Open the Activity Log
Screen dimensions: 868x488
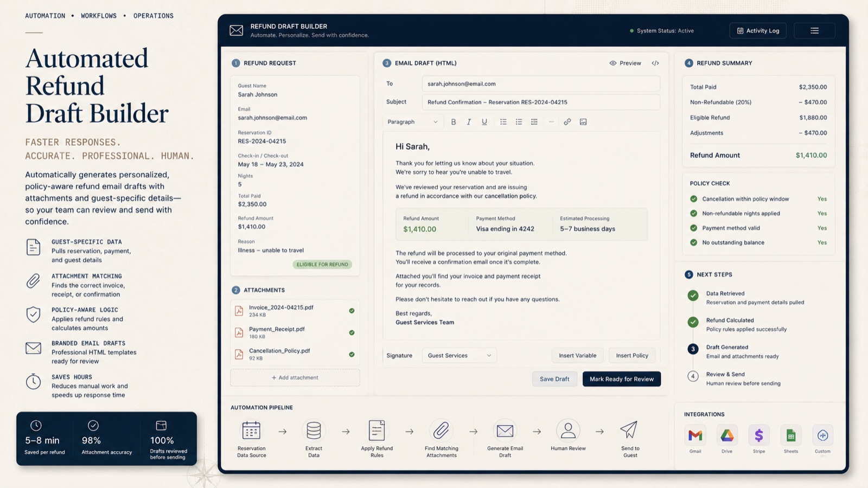tap(758, 31)
